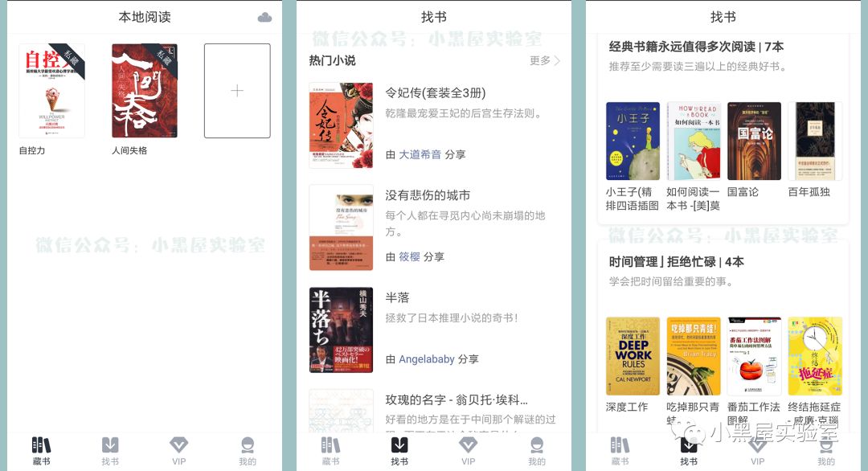This screenshot has width=868, height=471.
Task: Select 令妃传(套装全3册) title
Action: point(436,93)
